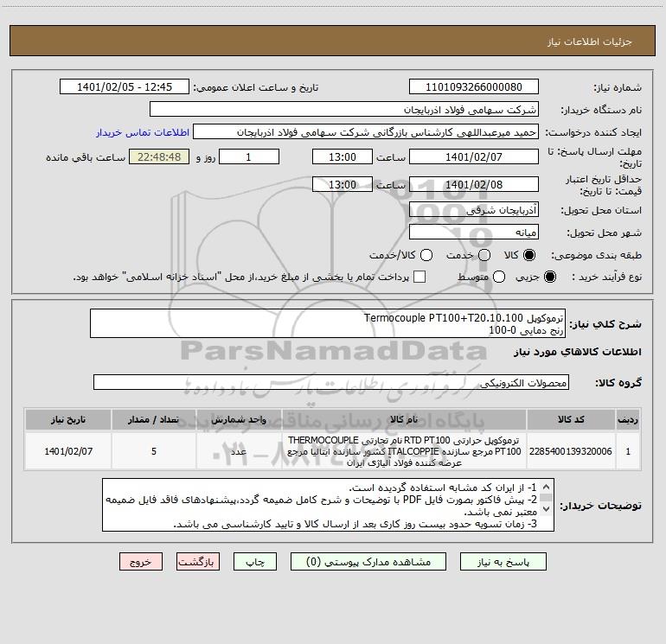Click the product name cell THERMOCOUPLE RTD PT100
The width and height of the screenshot is (666, 644).
coord(404,451)
